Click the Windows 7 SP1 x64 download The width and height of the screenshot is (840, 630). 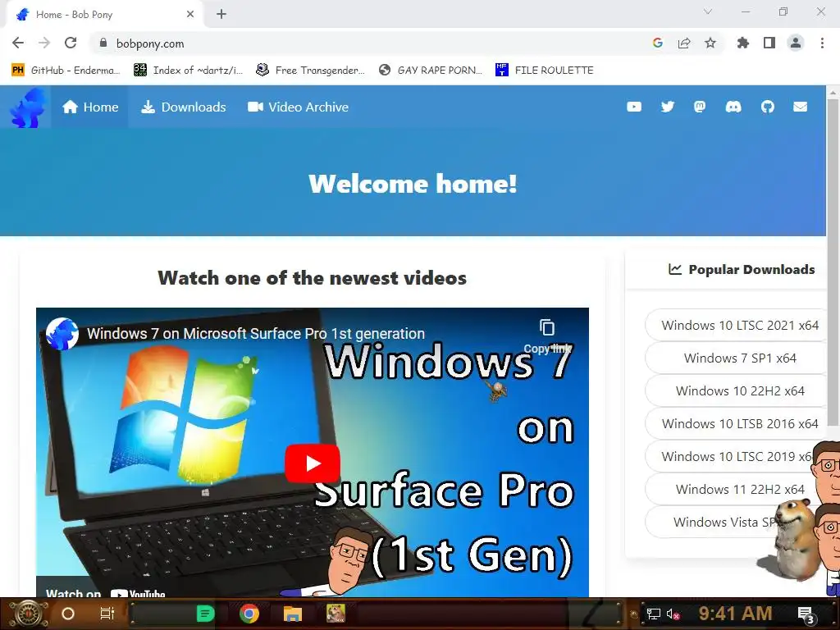tap(740, 358)
